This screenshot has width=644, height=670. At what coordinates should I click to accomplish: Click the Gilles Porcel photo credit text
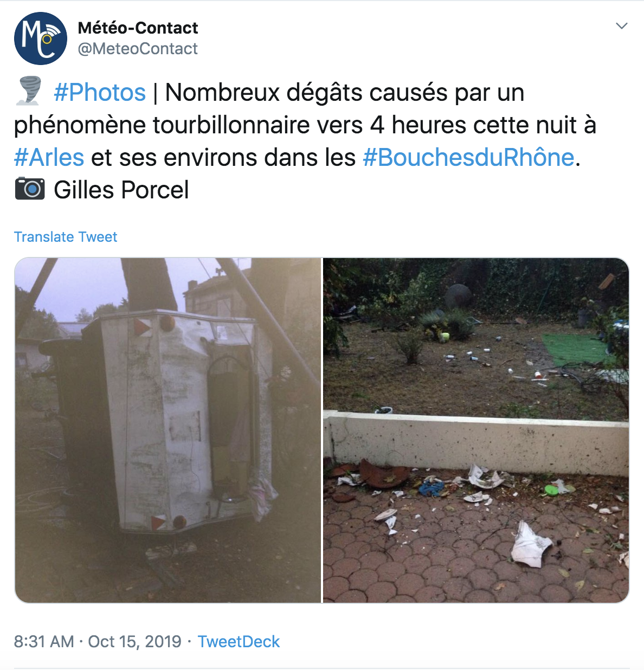click(x=121, y=190)
